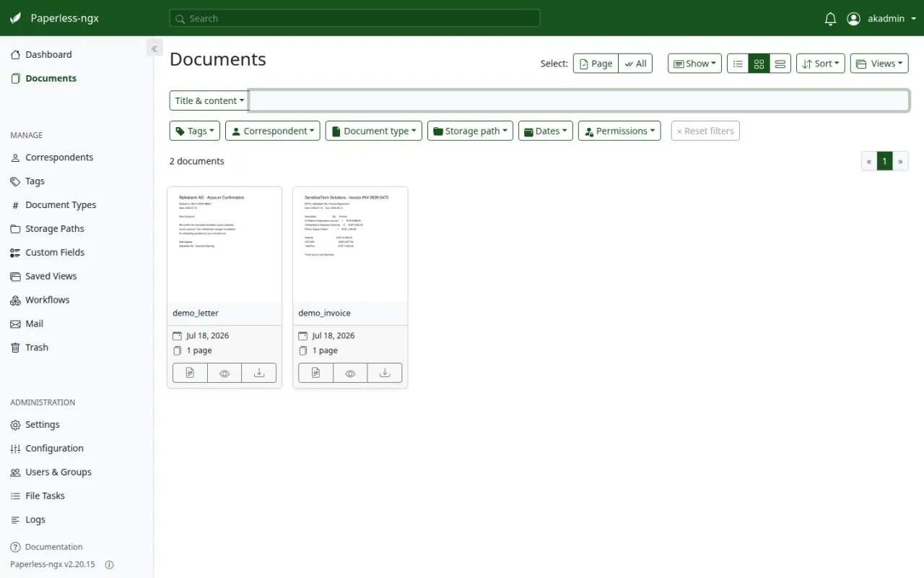Open the akadmin user menu

coord(880,19)
